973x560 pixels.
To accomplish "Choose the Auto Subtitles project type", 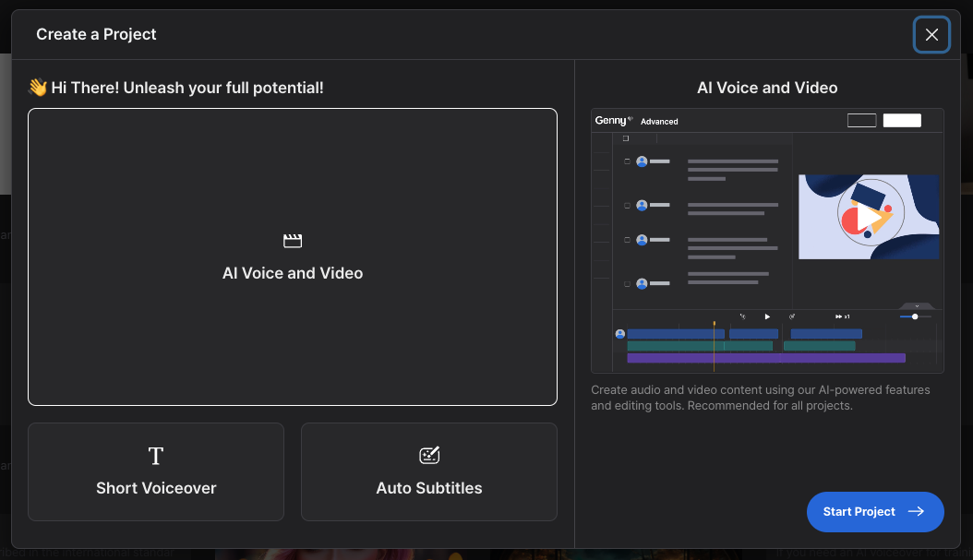I will pos(428,472).
